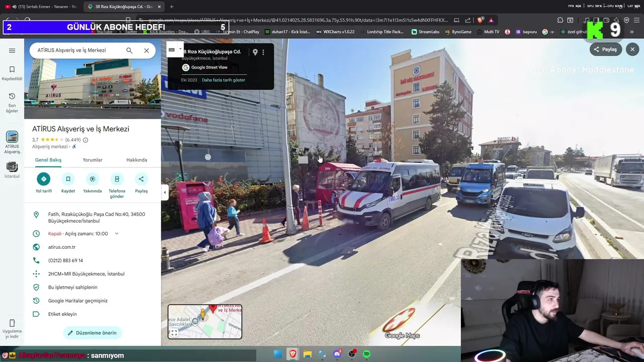Screen dimensions: 644x362
Task: Open the Lordship Title Pack bookmark
Action: [381, 32]
